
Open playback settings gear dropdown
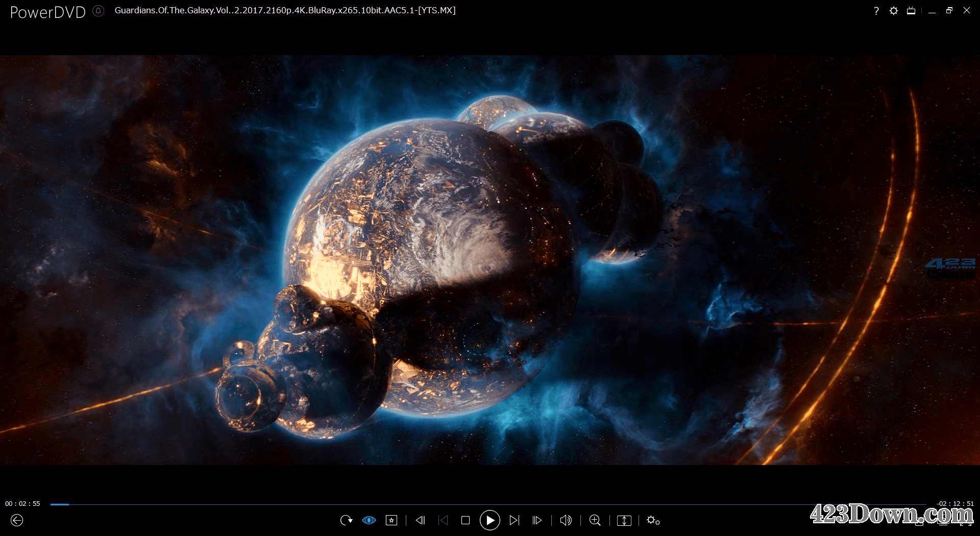[x=653, y=520]
